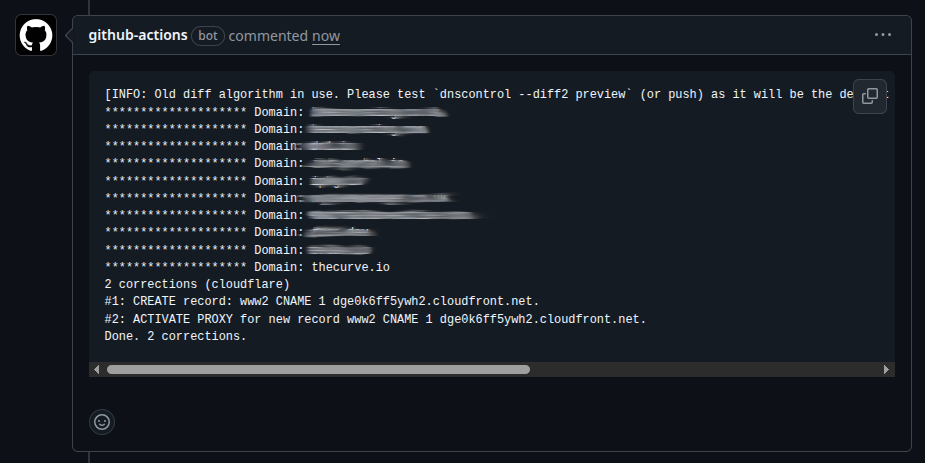
Task: Copy the code block contents
Action: [870, 96]
